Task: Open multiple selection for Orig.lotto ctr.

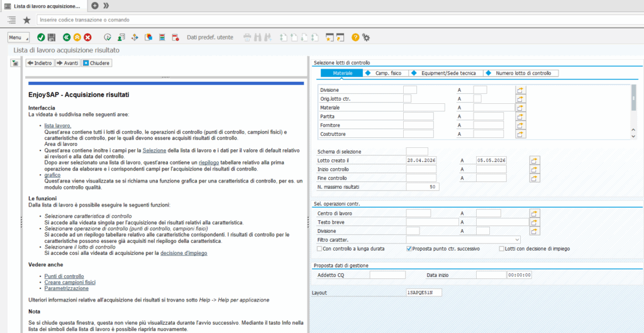Action: (521, 99)
